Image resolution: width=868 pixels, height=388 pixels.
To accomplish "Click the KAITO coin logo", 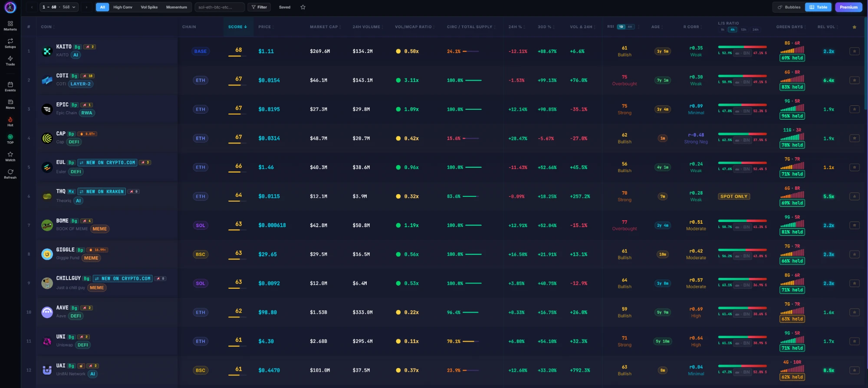I will click(x=47, y=51).
